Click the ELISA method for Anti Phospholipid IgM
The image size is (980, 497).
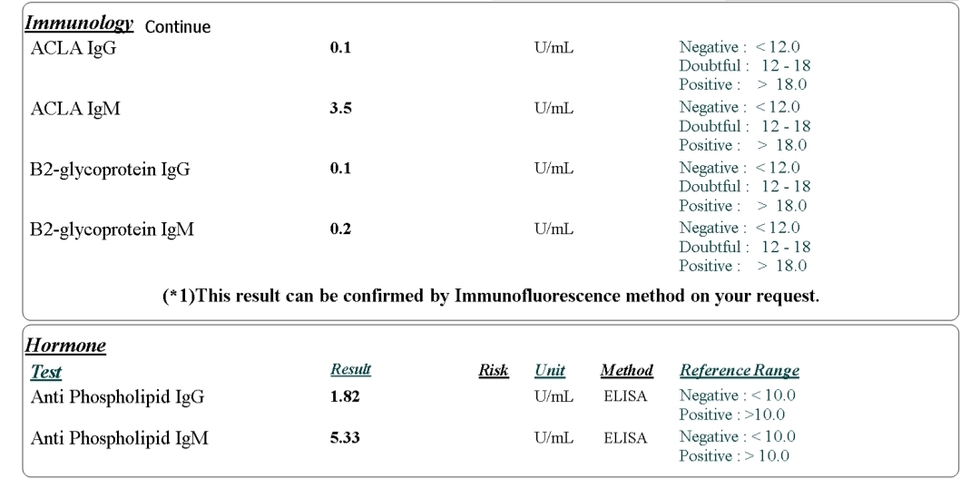click(x=625, y=438)
